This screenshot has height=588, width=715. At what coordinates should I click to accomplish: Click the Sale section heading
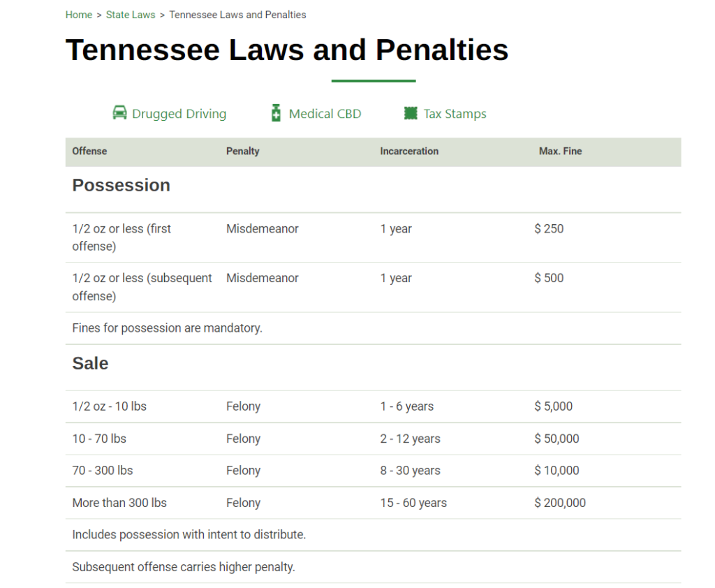[90, 364]
